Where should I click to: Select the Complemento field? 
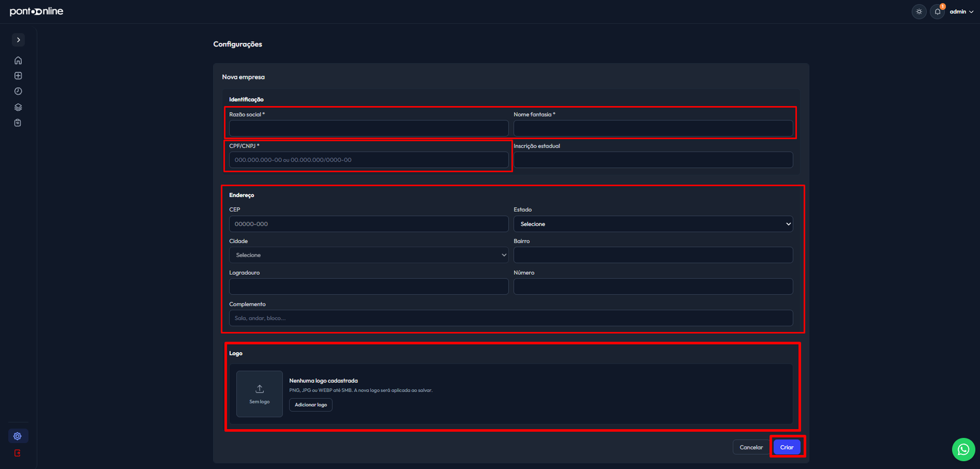coord(511,318)
